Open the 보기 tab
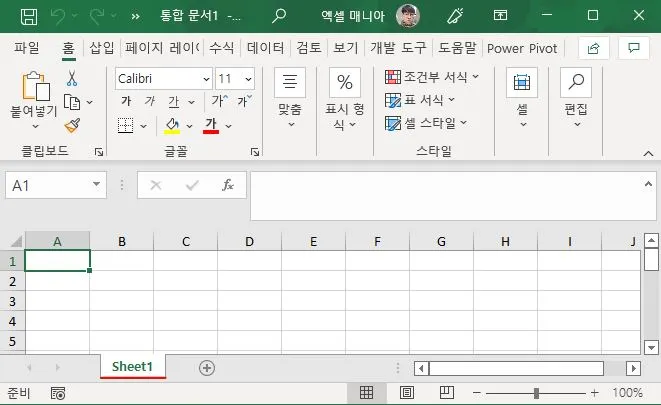The image size is (661, 405). point(346,48)
